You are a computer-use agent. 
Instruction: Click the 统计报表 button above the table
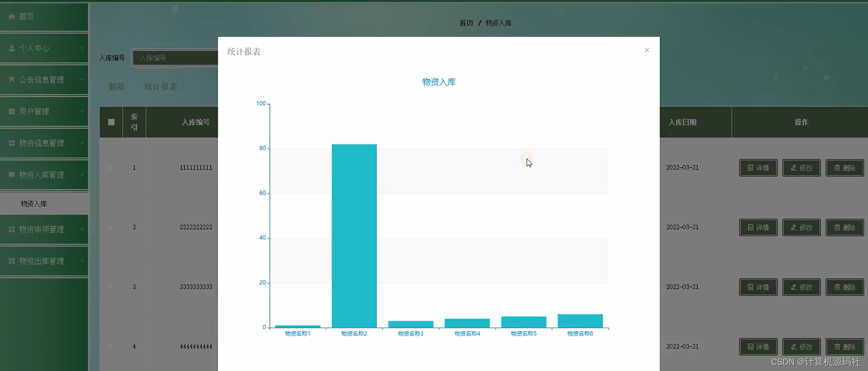pyautogui.click(x=160, y=87)
